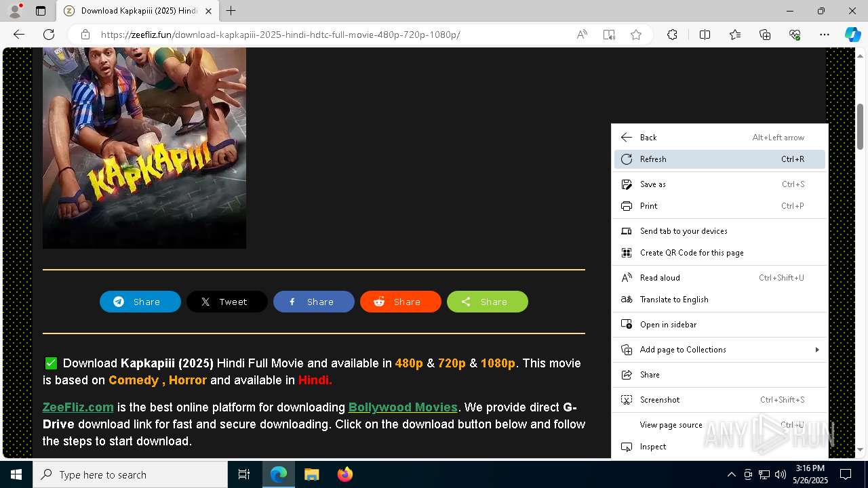Toggle split screen icon in toolbar
The image size is (868, 488).
point(705,35)
